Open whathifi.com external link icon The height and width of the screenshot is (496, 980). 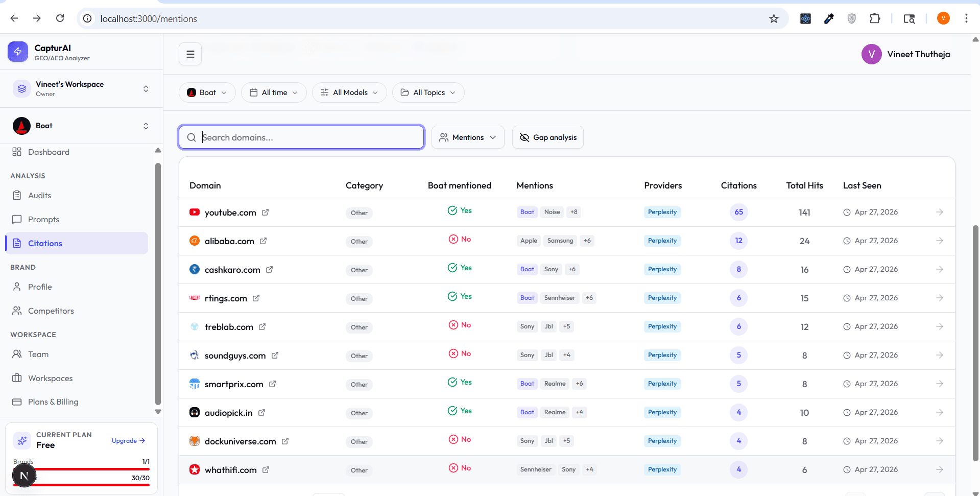[266, 470]
